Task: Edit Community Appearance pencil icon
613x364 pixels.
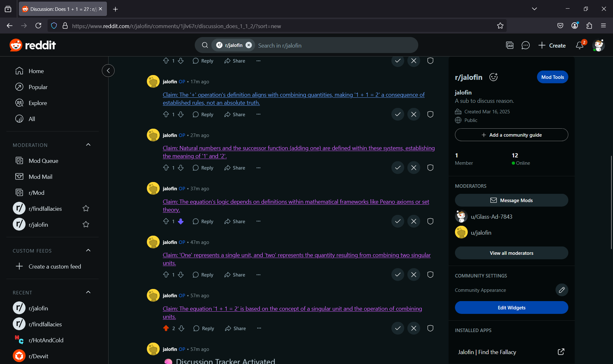Action: [562, 290]
